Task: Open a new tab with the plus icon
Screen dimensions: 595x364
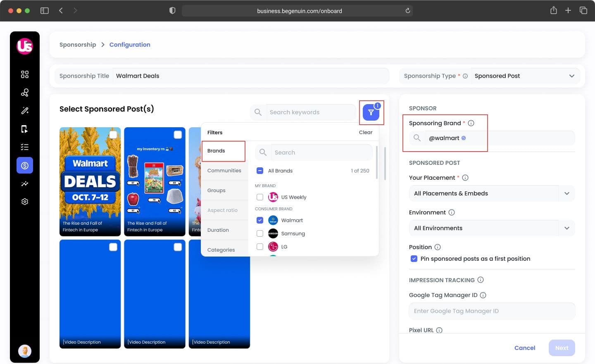Action: tap(568, 11)
